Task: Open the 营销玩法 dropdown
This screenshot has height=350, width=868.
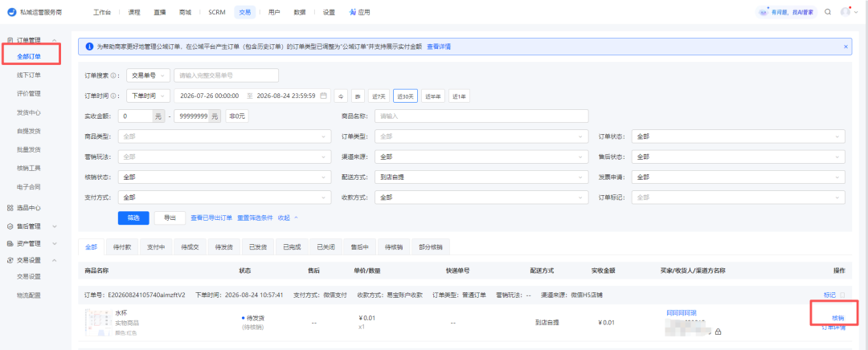Action: 224,157
